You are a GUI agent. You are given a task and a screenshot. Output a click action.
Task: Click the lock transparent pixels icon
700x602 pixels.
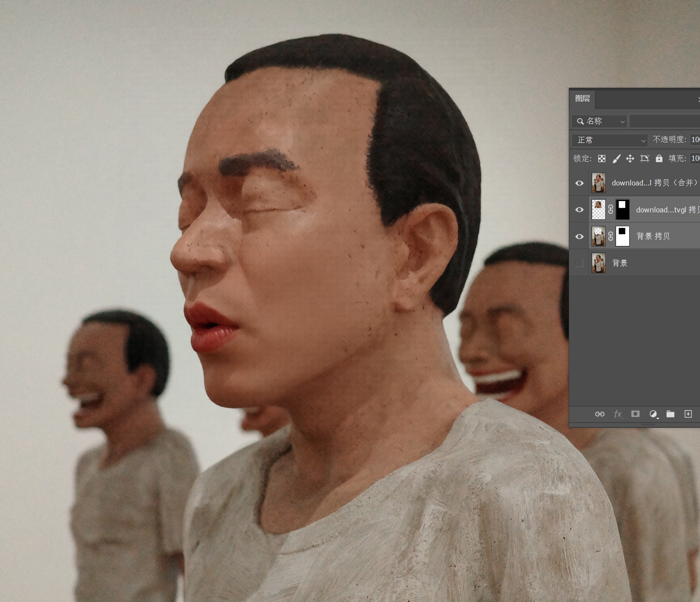(x=602, y=159)
